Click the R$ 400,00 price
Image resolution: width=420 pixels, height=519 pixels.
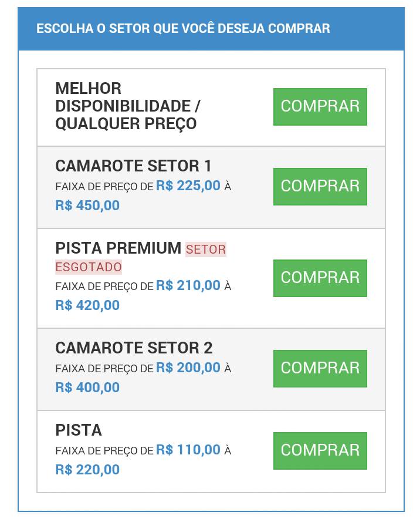(x=87, y=387)
